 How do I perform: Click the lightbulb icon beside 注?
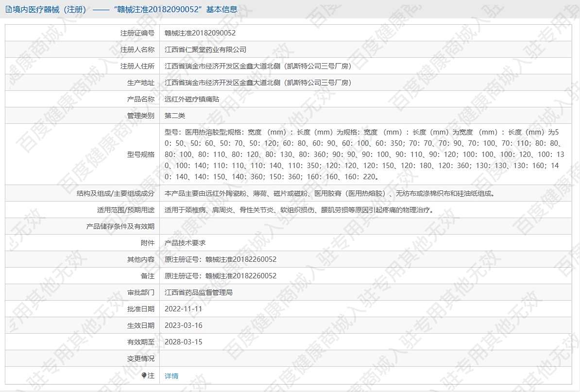pyautogui.click(x=144, y=375)
